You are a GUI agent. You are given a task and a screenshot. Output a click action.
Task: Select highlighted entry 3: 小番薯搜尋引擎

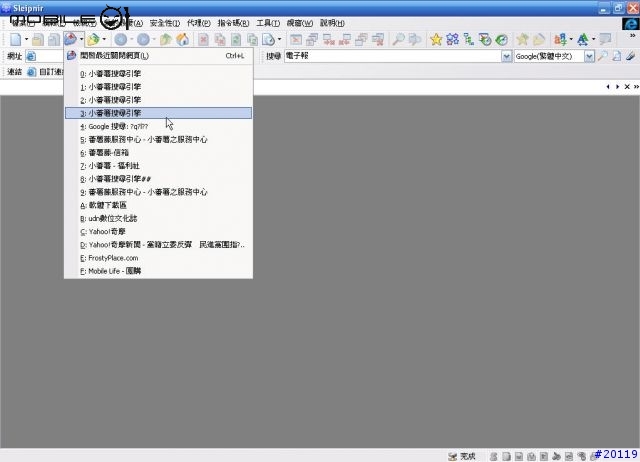[158, 113]
